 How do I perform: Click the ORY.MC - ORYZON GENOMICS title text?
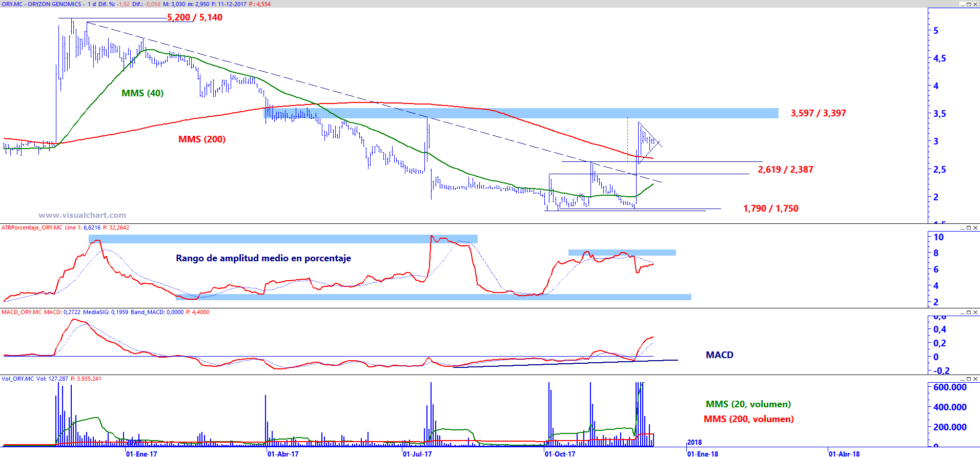point(42,4)
